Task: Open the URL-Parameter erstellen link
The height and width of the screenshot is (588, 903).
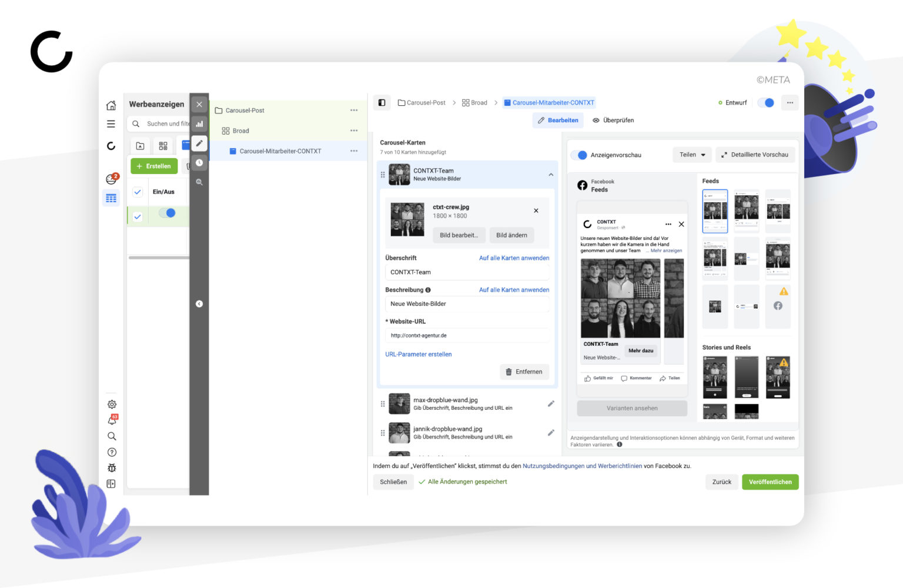Action: (x=418, y=354)
